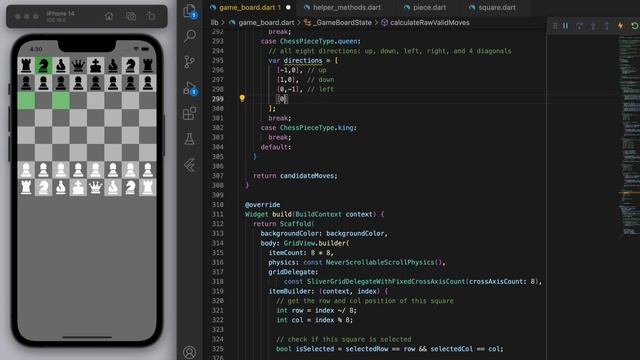
Task: Click 'isSelected' on line 325
Action: (315, 349)
